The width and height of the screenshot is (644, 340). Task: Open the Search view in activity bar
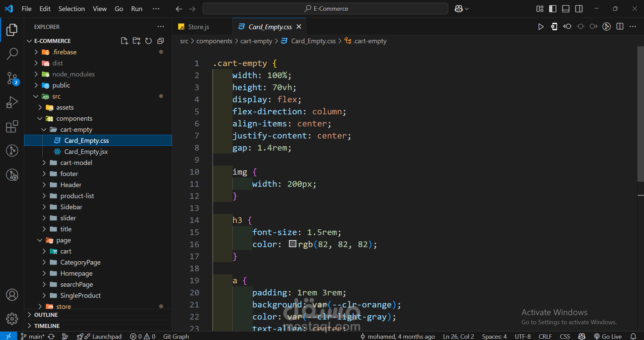(x=12, y=54)
